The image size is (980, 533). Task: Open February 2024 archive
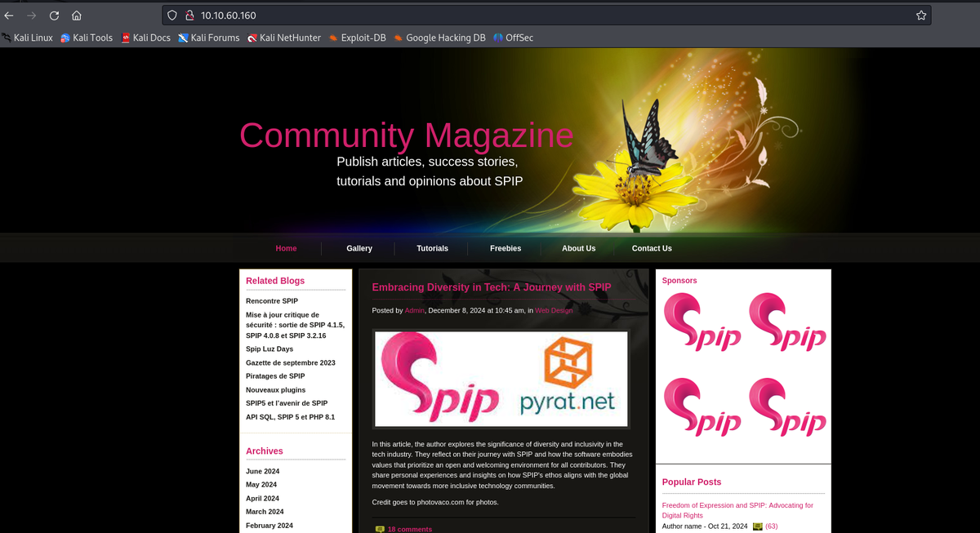(x=269, y=526)
